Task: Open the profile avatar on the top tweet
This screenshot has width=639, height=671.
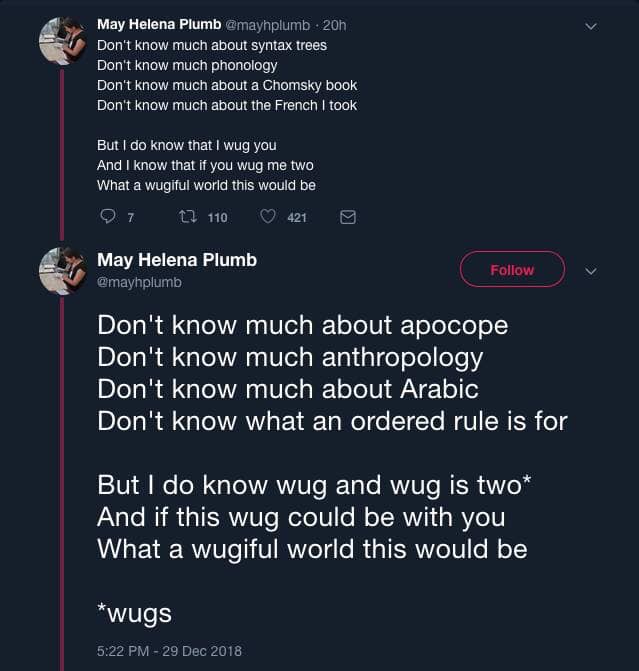Action: point(60,40)
